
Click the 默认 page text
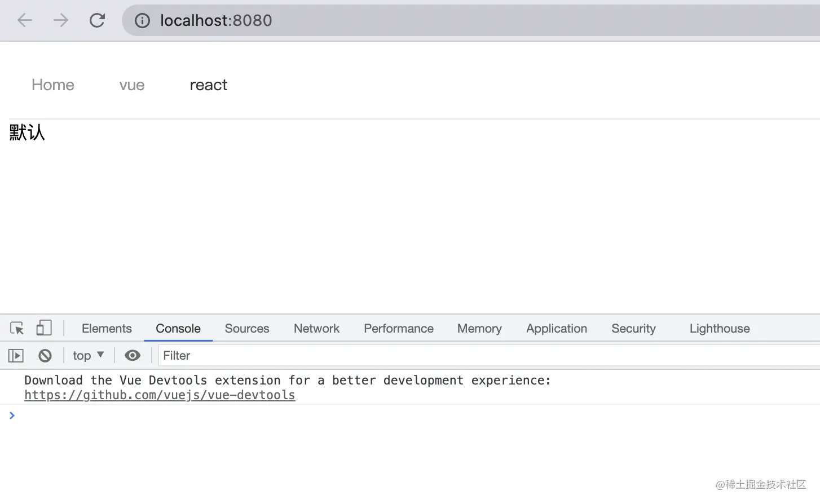coord(27,132)
